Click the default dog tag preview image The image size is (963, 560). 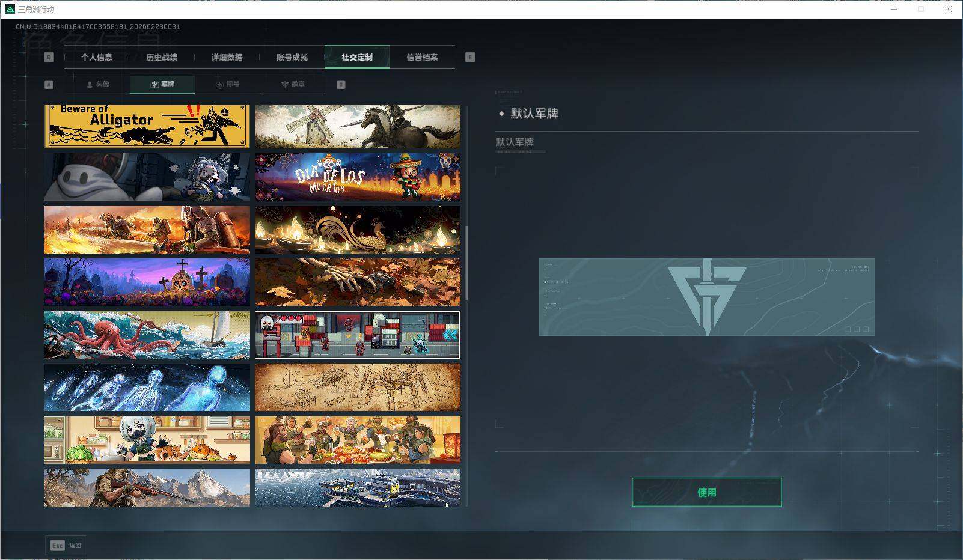pyautogui.click(x=707, y=297)
